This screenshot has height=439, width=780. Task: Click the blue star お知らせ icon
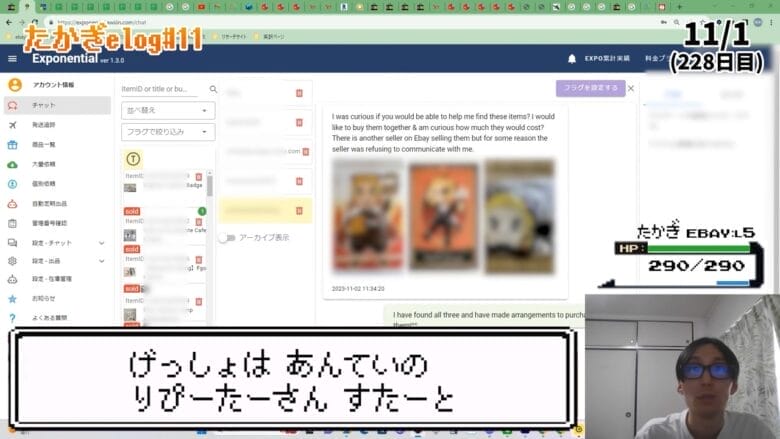pos(13,299)
